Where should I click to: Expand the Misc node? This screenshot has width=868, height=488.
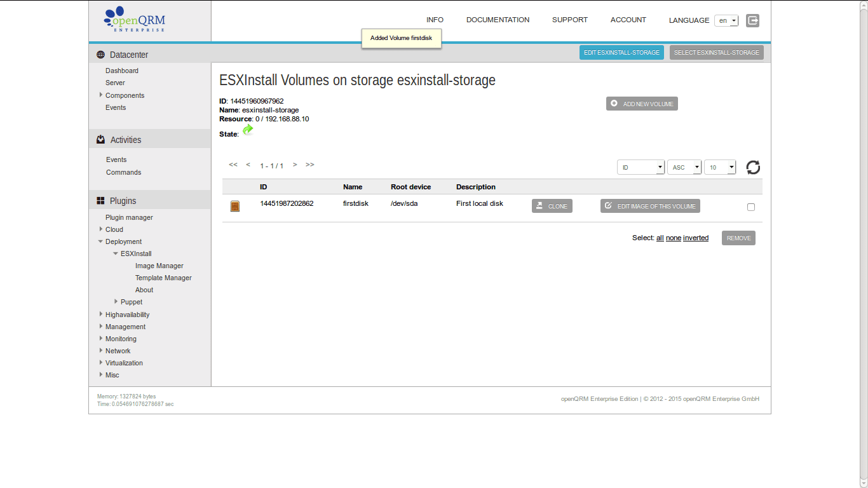point(101,375)
